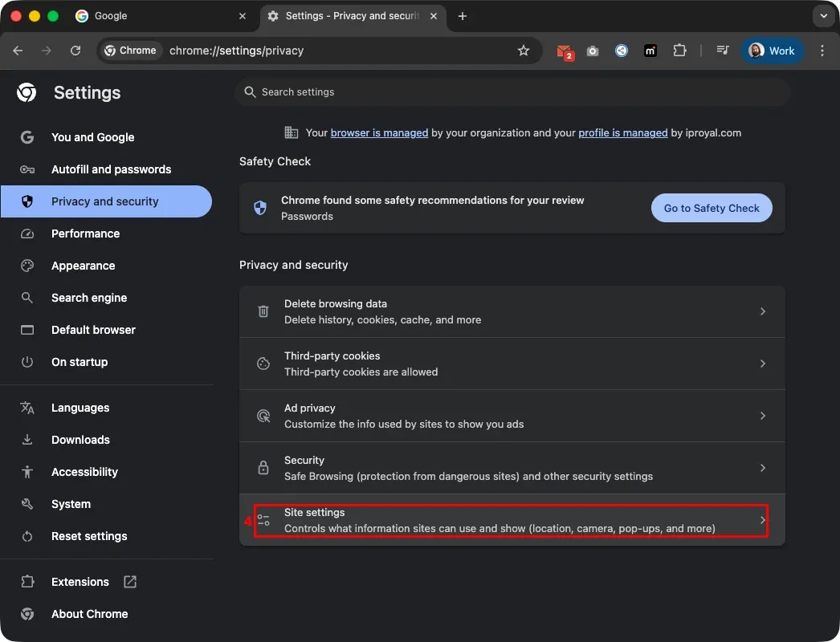Click the chevron on Delete browsing data
This screenshot has width=840, height=642.
763,311
